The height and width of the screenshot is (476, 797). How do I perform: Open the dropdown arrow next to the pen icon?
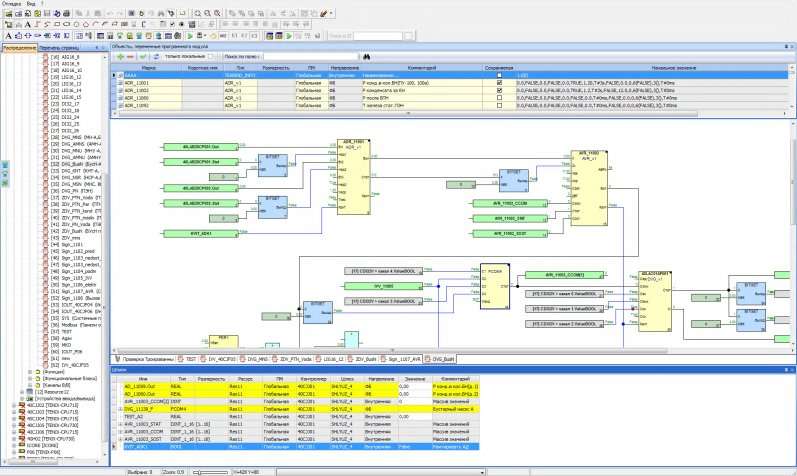point(331,13)
